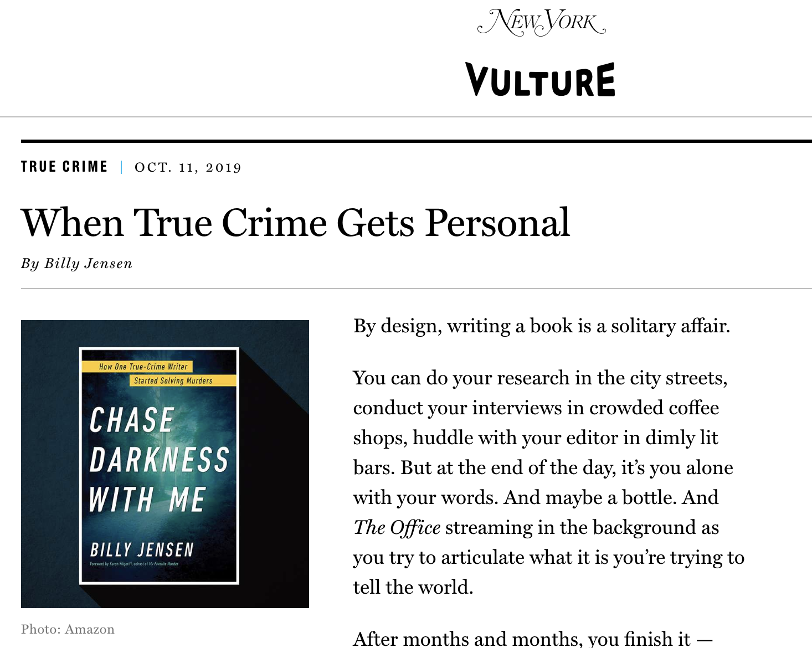Click the small foreword credit on cover

tap(134, 564)
